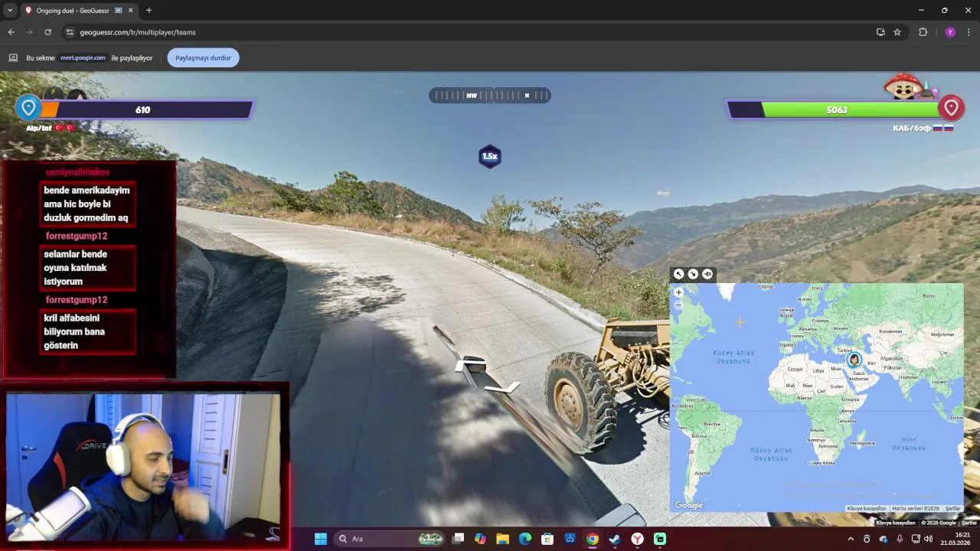980x551 pixels.
Task: Switch to Chrome on the taskbar
Action: [592, 539]
